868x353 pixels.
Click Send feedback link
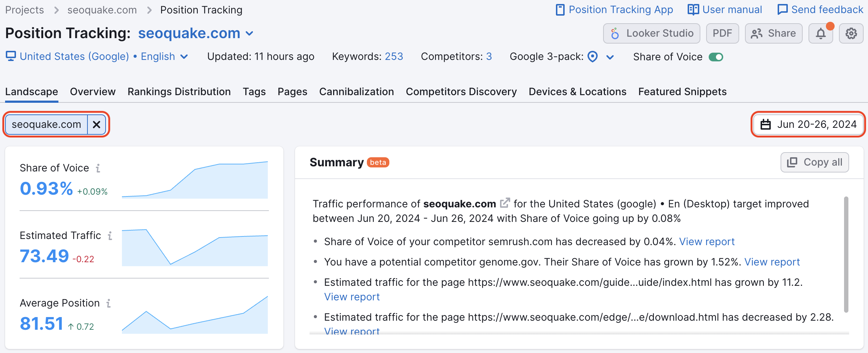click(x=820, y=9)
